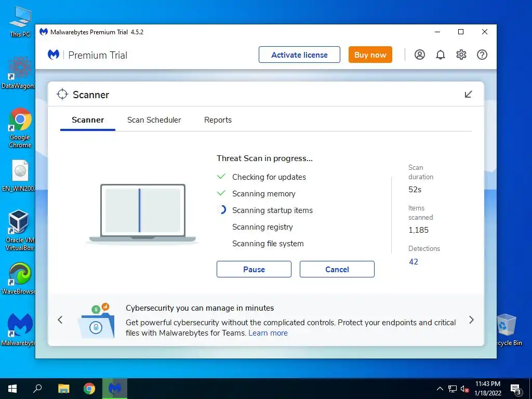Viewport: 532px width, 399px height.
Task: Open Chrome from the taskbar
Action: click(89, 389)
